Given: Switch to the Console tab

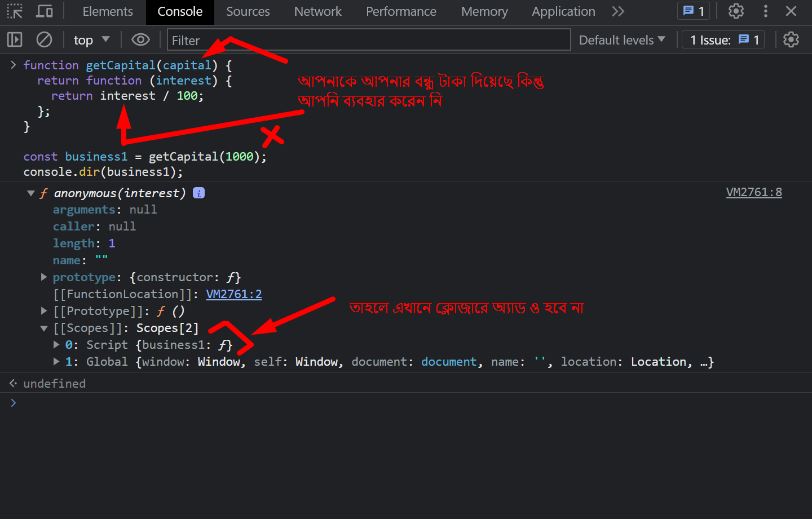Looking at the screenshot, I should point(180,11).
